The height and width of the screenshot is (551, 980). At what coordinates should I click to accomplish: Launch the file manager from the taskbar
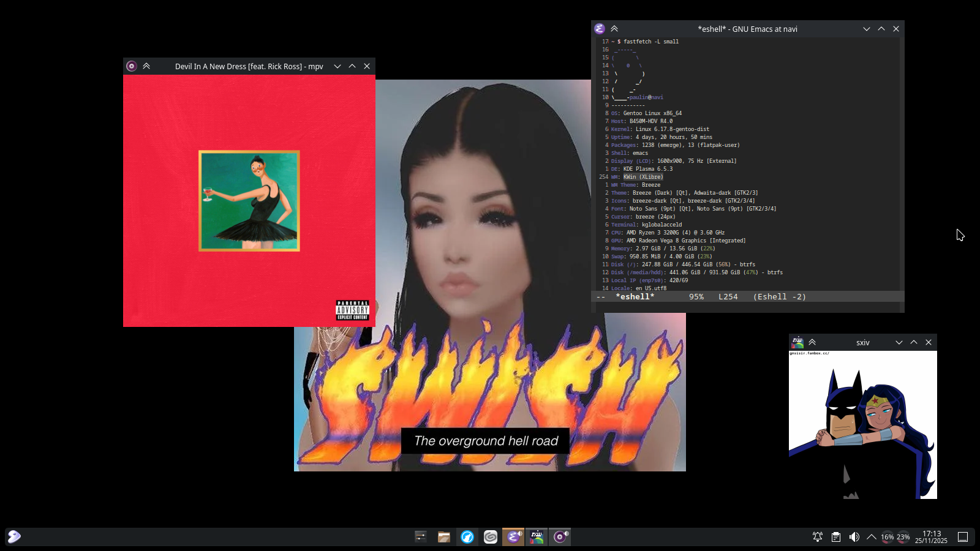pyautogui.click(x=444, y=537)
